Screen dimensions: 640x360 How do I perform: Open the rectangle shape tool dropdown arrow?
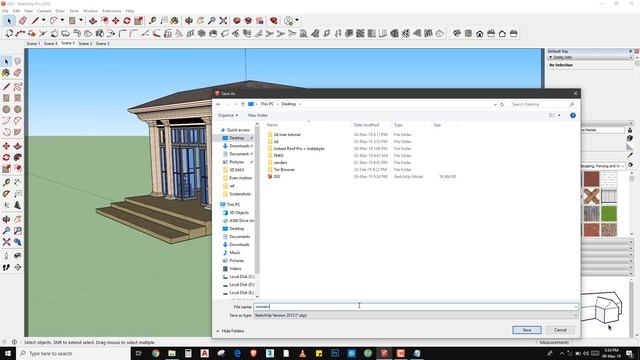tap(80, 20)
